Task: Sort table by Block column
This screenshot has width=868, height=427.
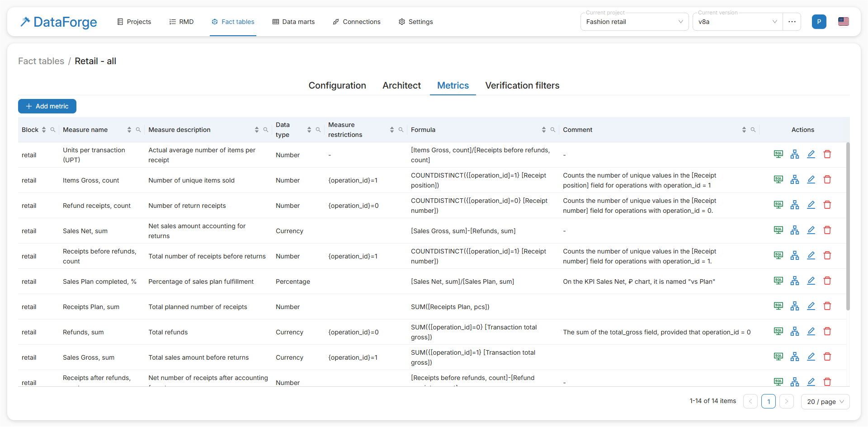Action: pyautogui.click(x=44, y=130)
